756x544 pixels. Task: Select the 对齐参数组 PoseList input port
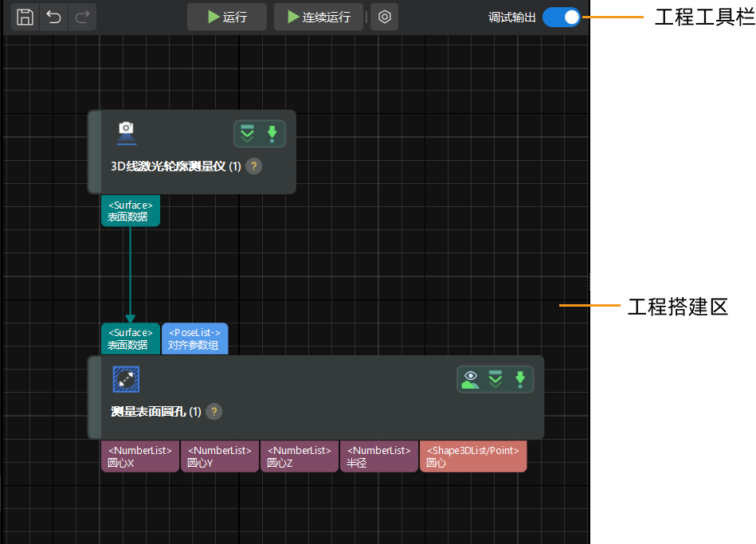click(x=194, y=339)
